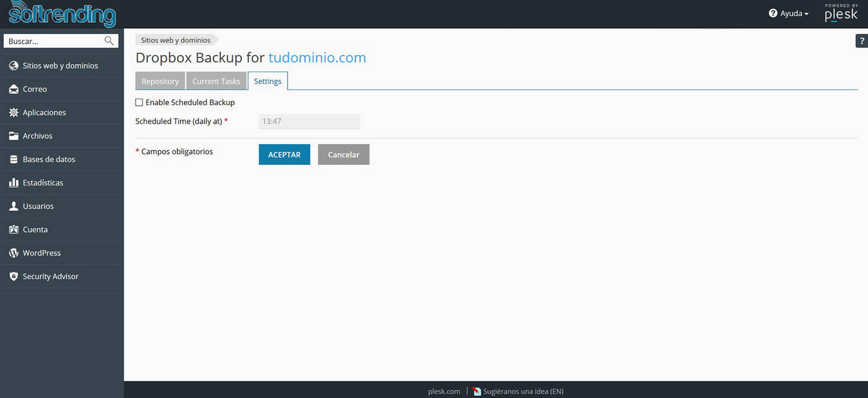Click the Usuarios person icon

click(14, 206)
